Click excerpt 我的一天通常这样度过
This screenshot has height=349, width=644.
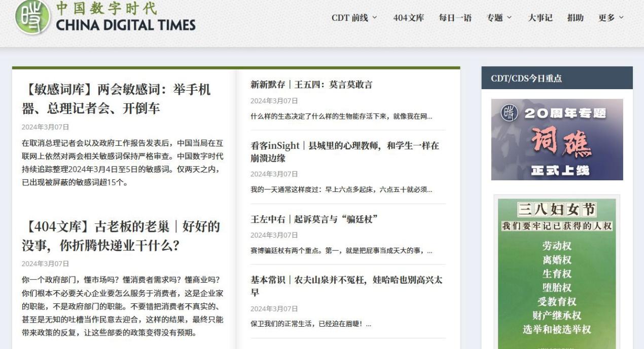[341, 190]
